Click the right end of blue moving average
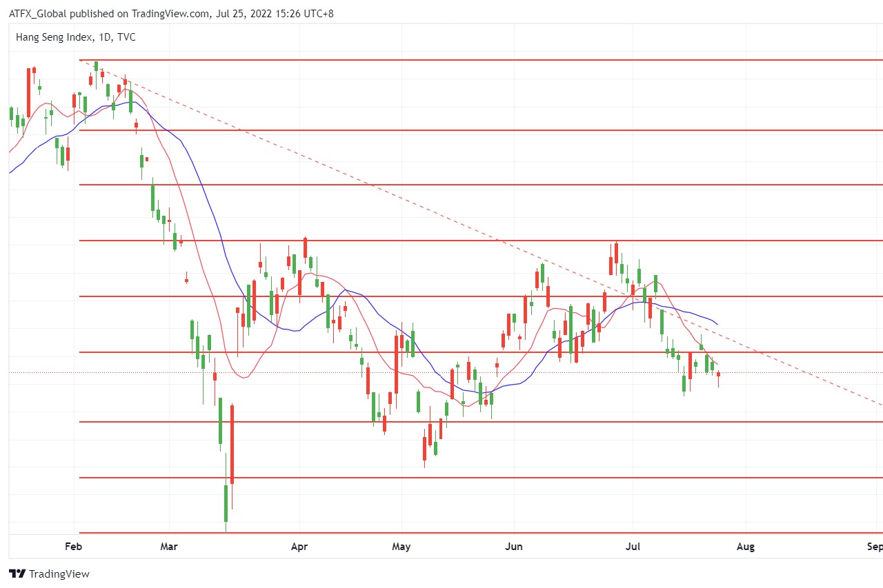 [717, 324]
